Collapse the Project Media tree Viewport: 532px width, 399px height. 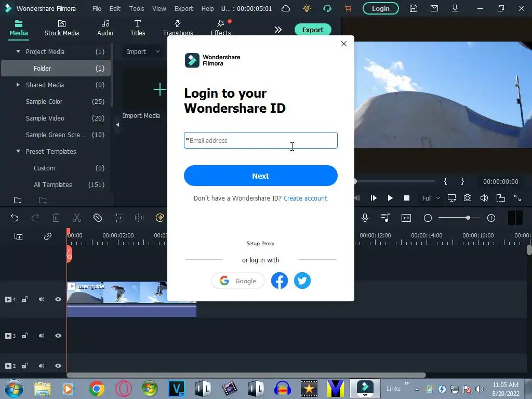[x=18, y=51]
